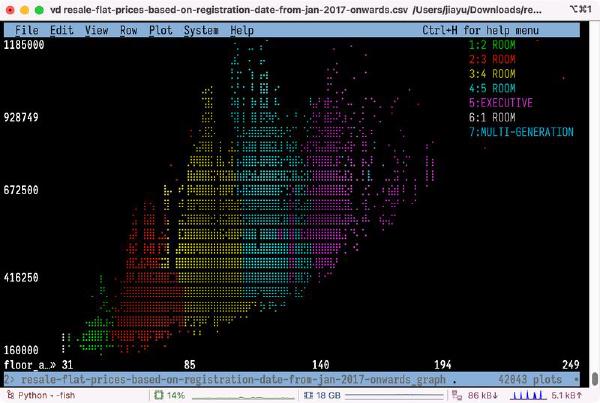Click the red dot on Python fish tab
Viewport: 600px width, 403px height.
(x=8, y=396)
